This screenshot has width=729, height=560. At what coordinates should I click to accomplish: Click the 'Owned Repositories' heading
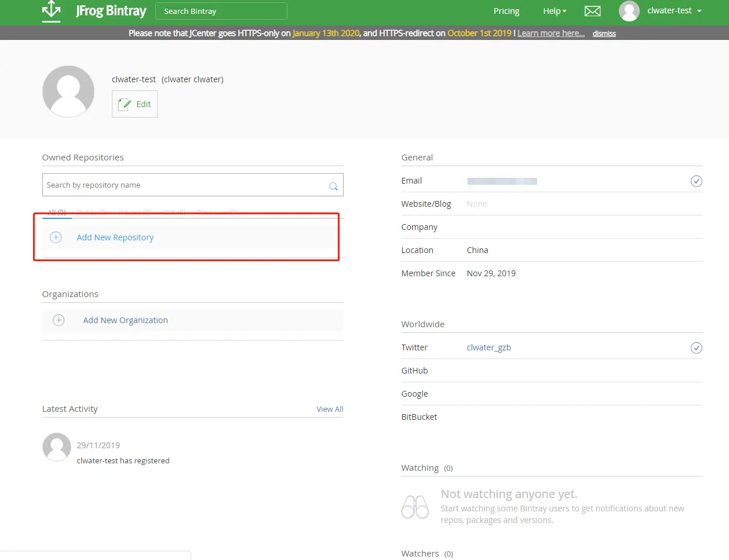tap(83, 158)
